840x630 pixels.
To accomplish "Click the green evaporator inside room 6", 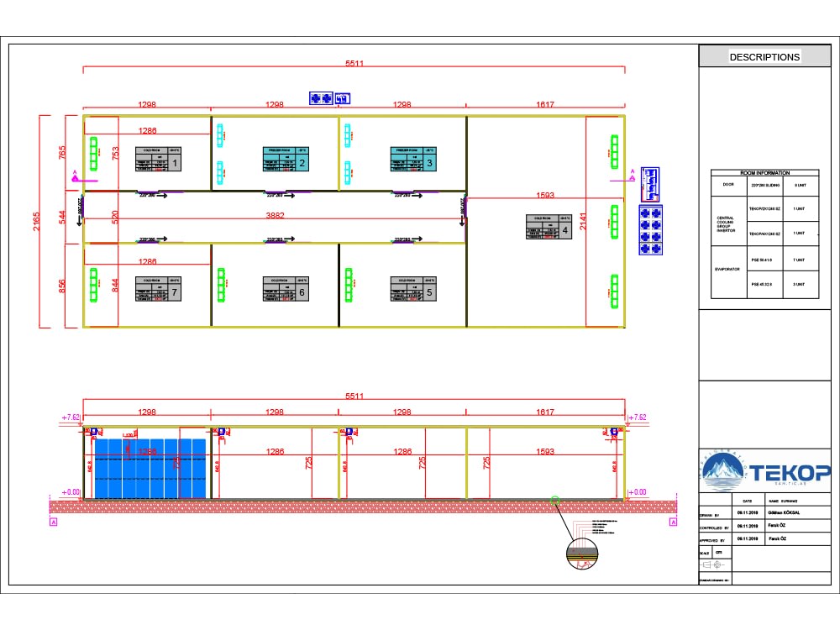I will 221,284.
